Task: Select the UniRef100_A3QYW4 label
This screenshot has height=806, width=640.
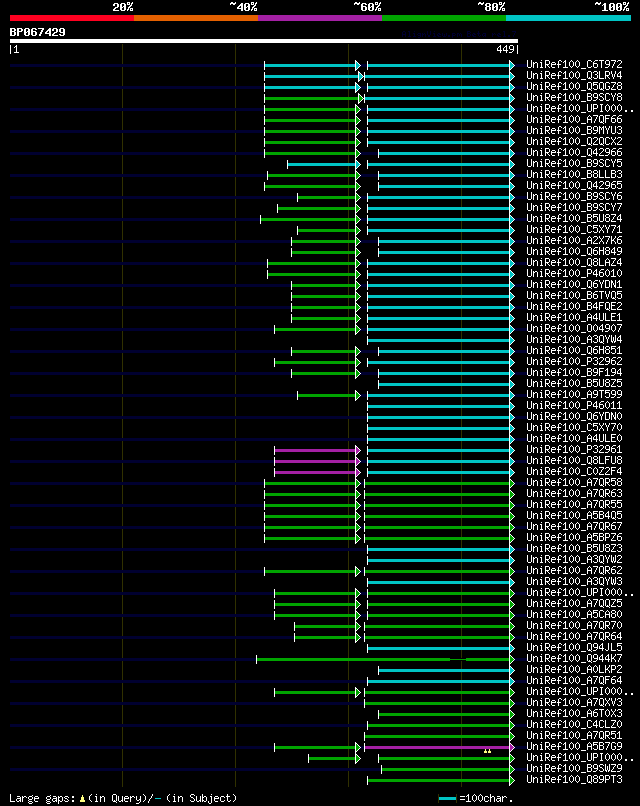Action: 574,340
